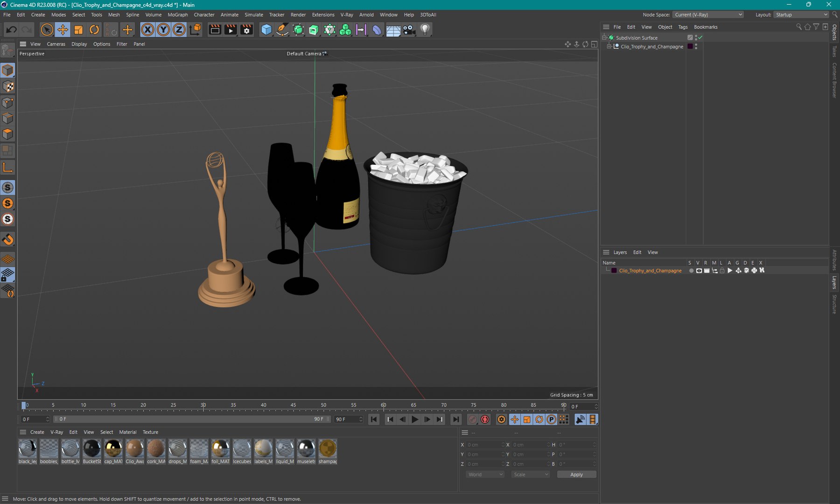Toggle Y axis lock

coord(163,30)
